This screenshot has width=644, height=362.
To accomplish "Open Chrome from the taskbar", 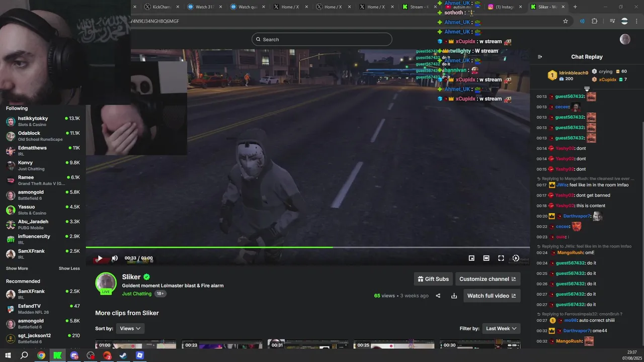I will pyautogui.click(x=41, y=355).
